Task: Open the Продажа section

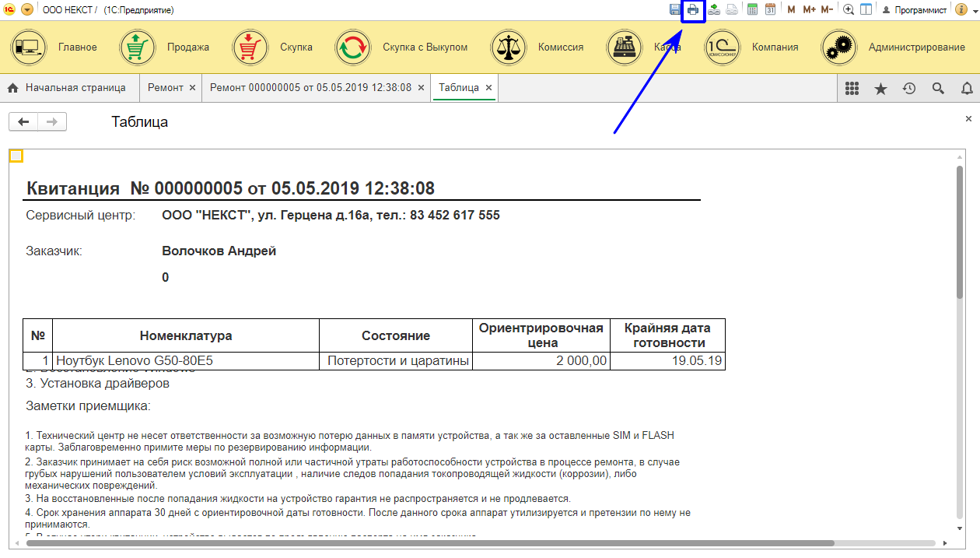Action: point(188,47)
